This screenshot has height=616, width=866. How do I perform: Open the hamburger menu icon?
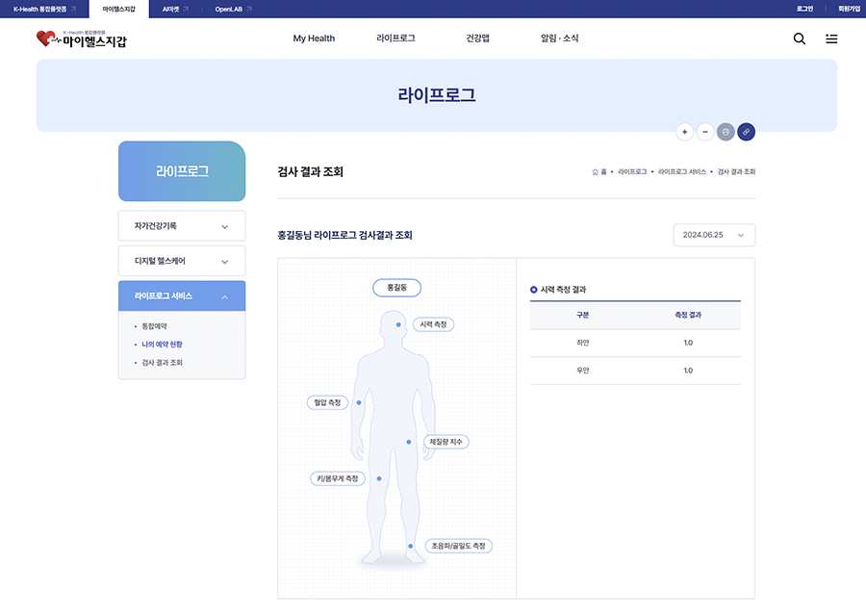pyautogui.click(x=831, y=38)
